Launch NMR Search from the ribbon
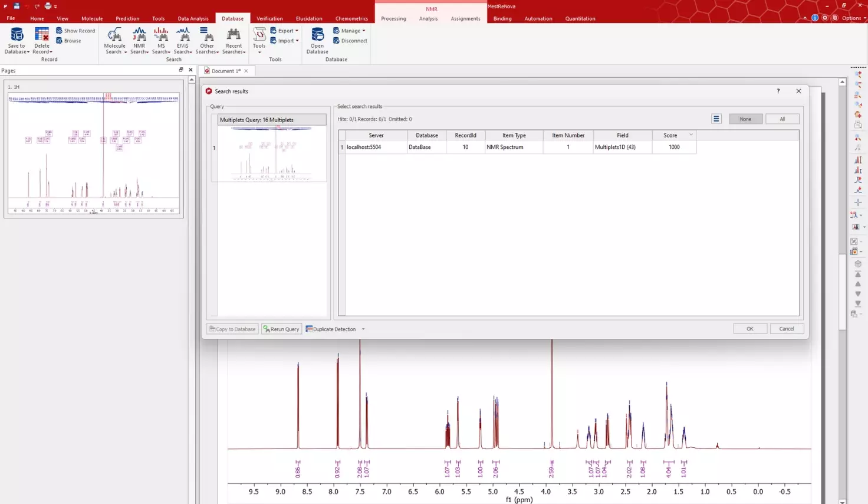 (x=139, y=35)
